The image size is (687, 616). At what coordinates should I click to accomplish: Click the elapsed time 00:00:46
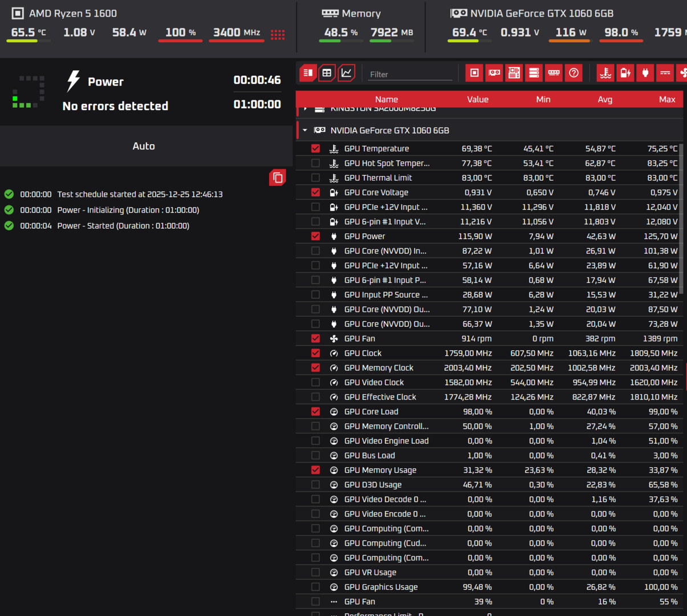257,80
